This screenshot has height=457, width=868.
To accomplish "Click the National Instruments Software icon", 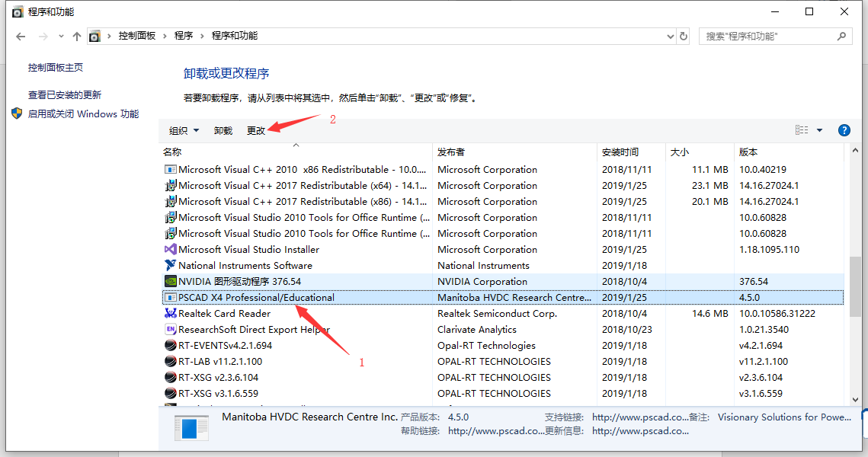I will (x=169, y=265).
